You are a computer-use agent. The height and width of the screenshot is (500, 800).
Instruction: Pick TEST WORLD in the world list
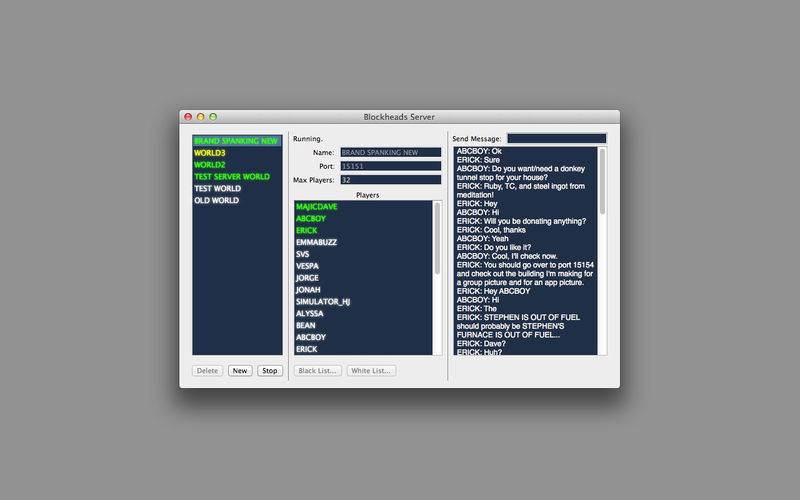[218, 188]
